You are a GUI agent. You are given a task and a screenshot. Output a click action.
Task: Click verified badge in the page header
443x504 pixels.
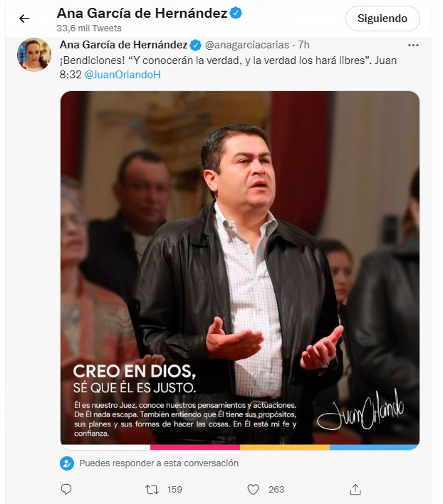coord(236,14)
